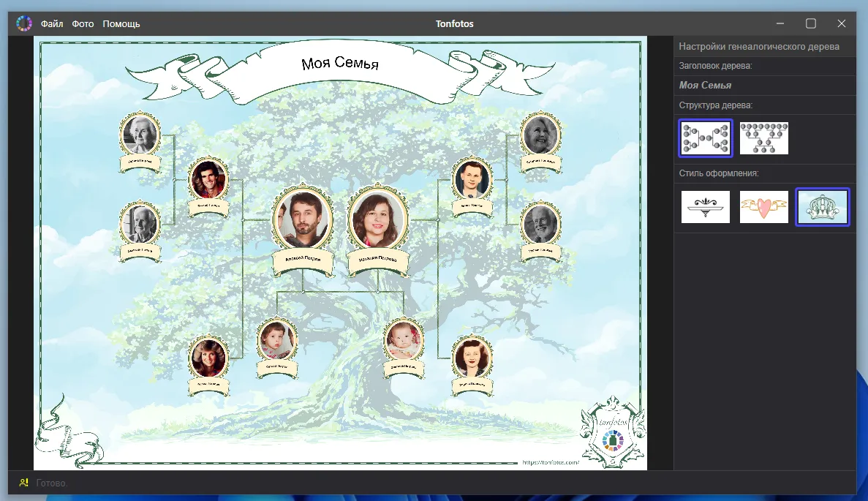The width and height of the screenshot is (868, 501).
Task: Select the top-right laughing elderly woman's photo
Action: pyautogui.click(x=540, y=135)
